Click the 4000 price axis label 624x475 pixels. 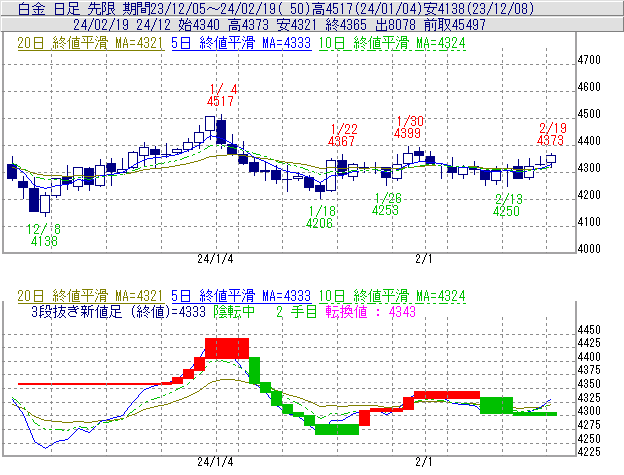(589, 249)
